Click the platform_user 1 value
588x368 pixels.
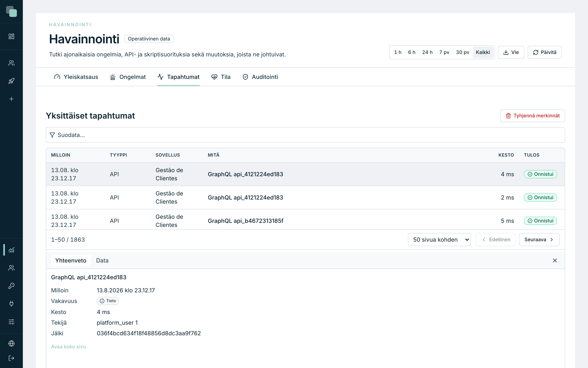point(117,323)
